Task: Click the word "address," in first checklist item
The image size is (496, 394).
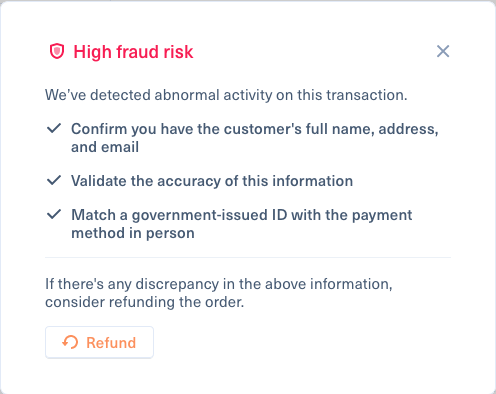Action: pyautogui.click(x=408, y=129)
